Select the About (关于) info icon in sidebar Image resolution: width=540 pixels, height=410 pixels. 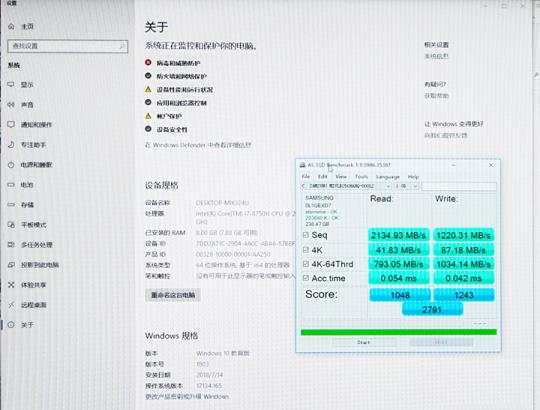11,325
